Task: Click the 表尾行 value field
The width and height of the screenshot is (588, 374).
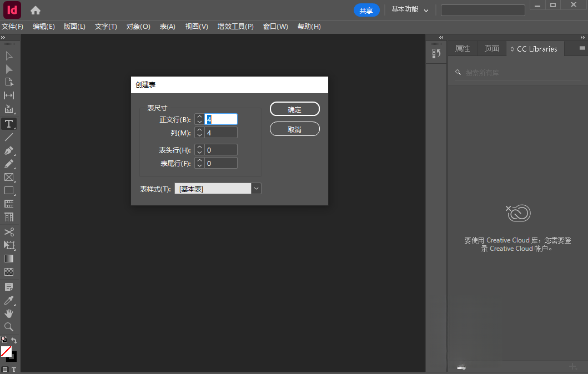Action: [221, 163]
